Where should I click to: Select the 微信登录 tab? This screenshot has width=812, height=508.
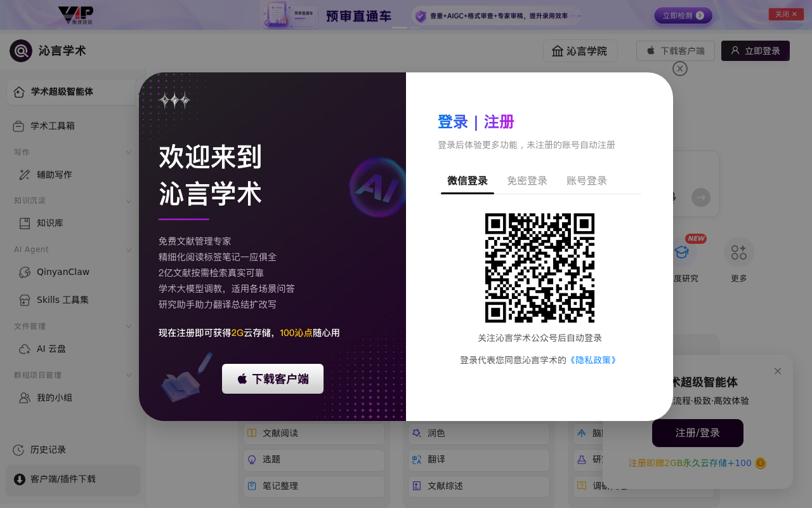click(468, 181)
